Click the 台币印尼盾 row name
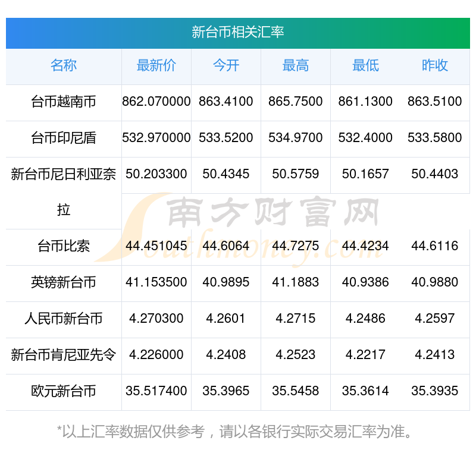The width and height of the screenshot is (476, 450). 64,138
